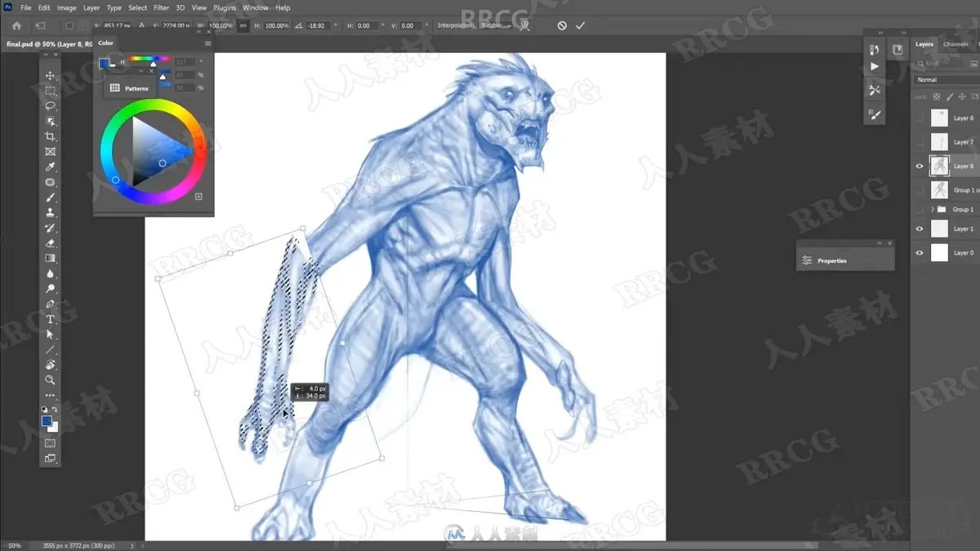Swap foreground and background colors
Viewport: 980px width, 551px height.
(x=55, y=409)
